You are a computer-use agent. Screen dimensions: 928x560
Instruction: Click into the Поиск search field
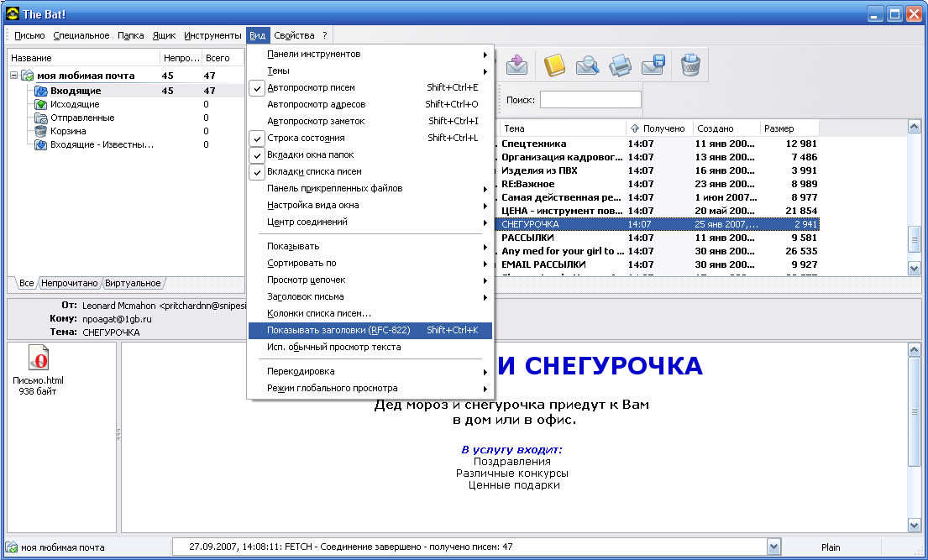tap(590, 100)
